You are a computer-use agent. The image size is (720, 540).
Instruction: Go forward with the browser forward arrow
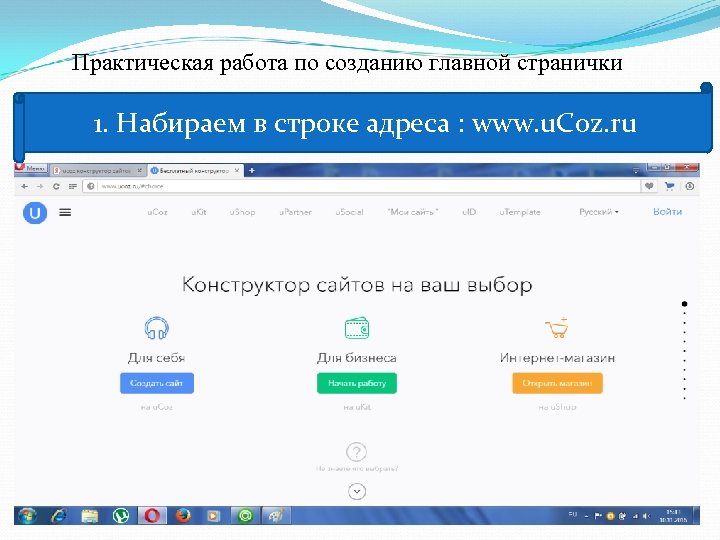[40, 186]
